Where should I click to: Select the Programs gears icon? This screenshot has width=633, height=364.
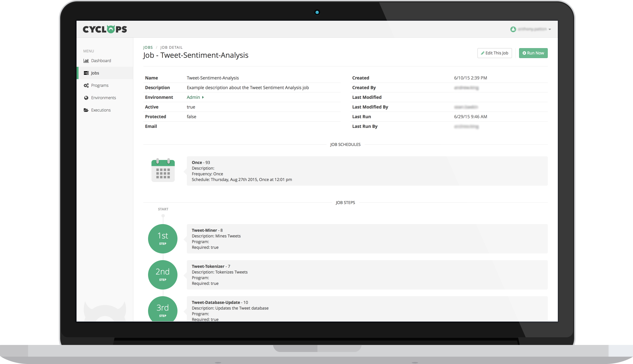(x=86, y=85)
